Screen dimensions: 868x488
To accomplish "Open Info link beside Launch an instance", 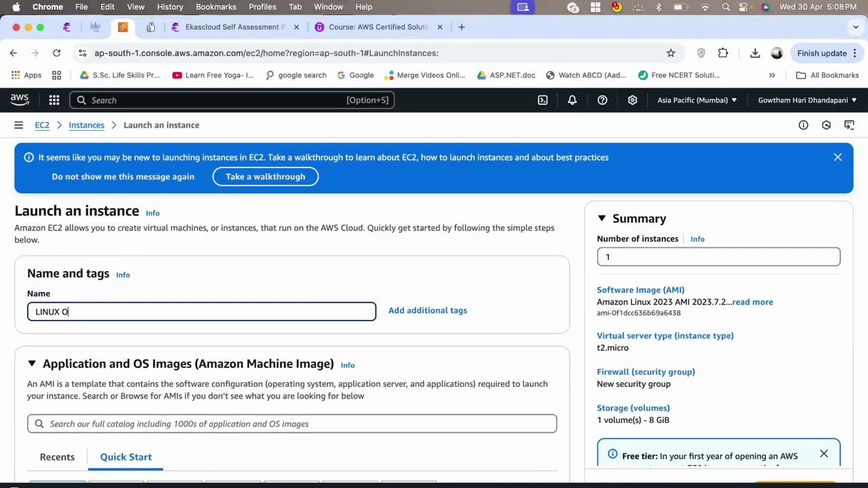I will coord(153,213).
